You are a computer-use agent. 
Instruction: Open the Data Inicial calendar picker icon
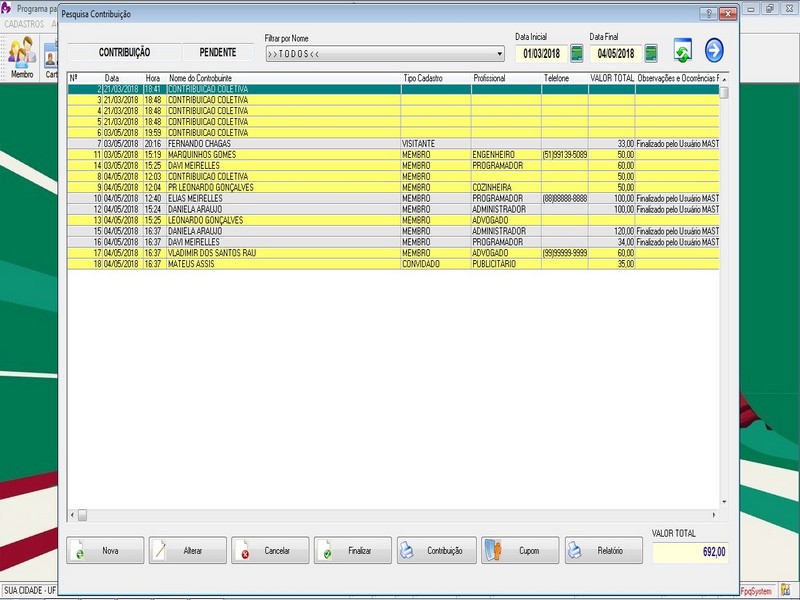pos(576,53)
